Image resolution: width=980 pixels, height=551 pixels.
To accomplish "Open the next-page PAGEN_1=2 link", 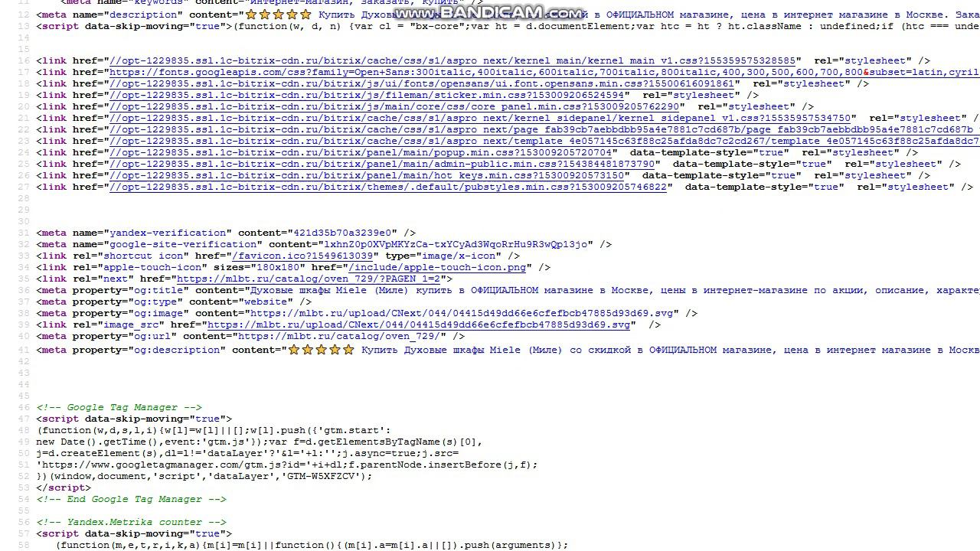I will [x=309, y=279].
